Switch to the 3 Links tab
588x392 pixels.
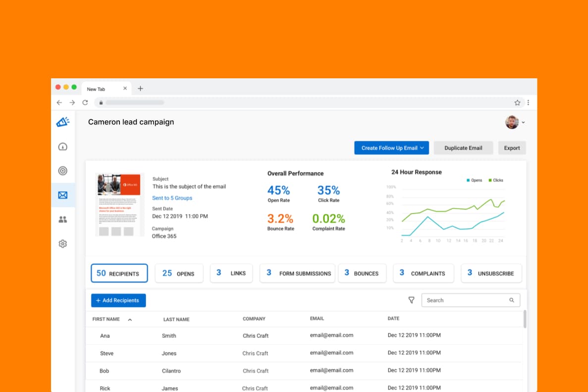click(x=231, y=273)
